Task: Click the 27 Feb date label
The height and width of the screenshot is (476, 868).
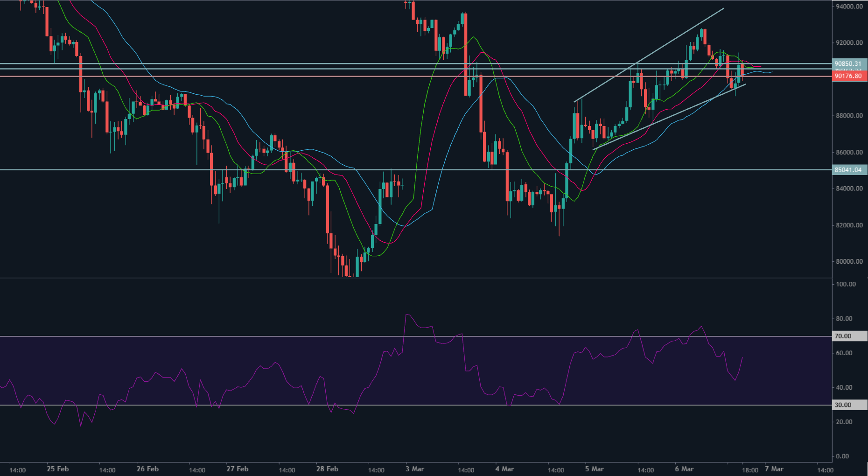Action: tap(237, 469)
